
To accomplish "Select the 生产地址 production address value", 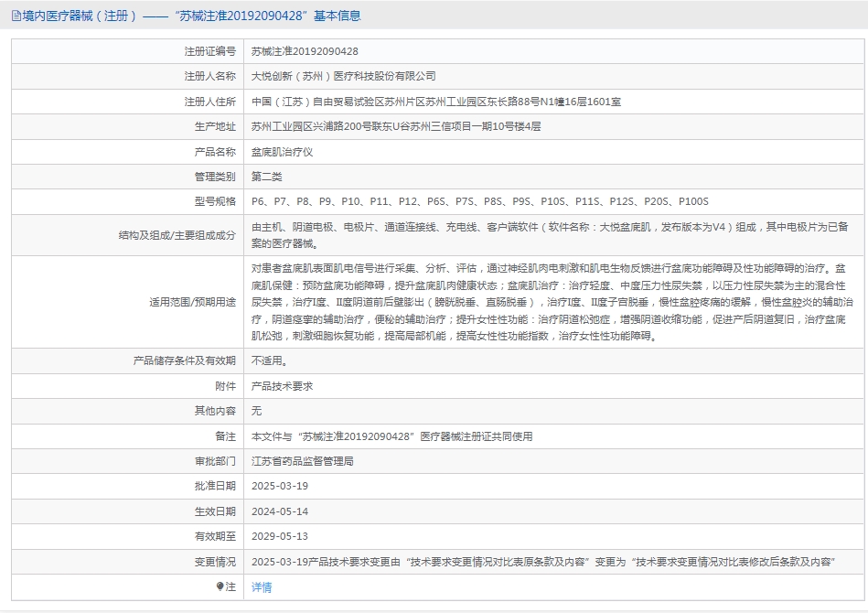I will coord(396,126).
